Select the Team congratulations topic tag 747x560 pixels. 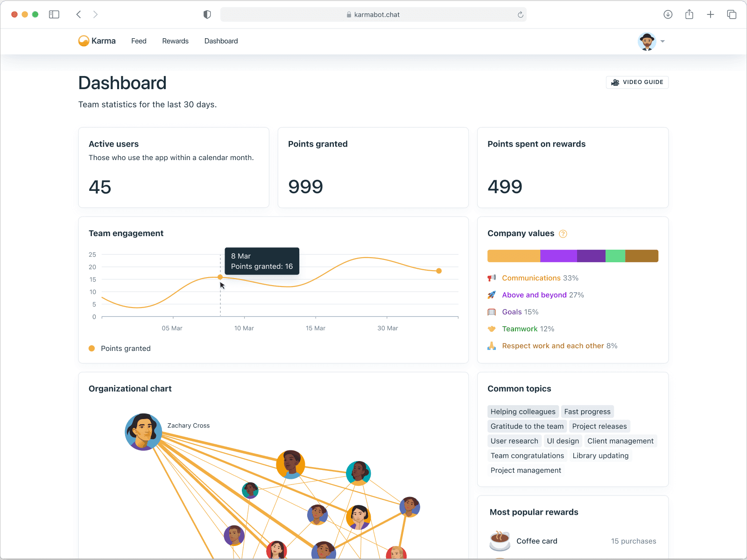(x=528, y=455)
